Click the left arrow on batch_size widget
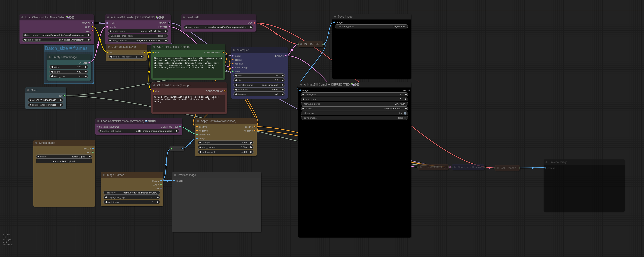644x257 pixels. pos(52,76)
